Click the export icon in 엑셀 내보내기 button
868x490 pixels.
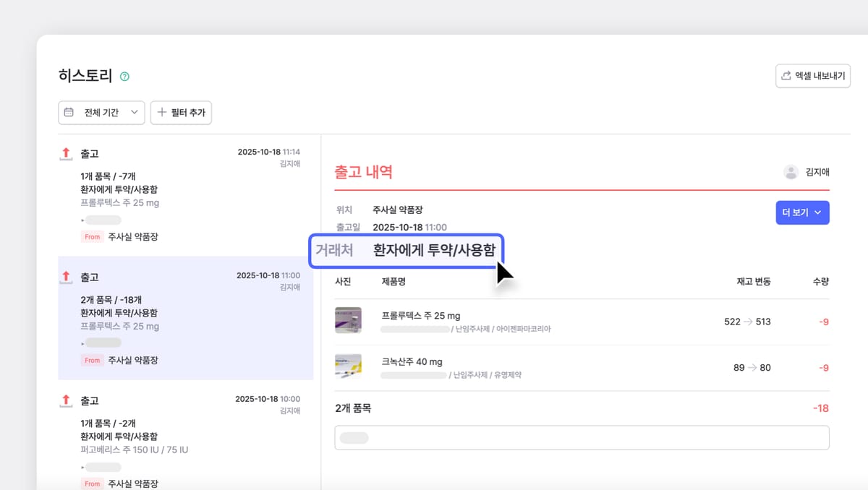[x=786, y=76]
